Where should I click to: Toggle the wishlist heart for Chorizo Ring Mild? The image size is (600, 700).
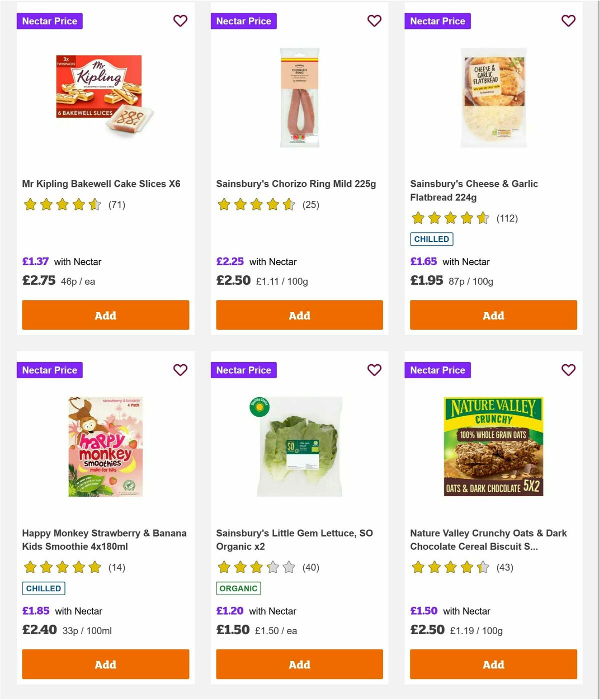[374, 21]
